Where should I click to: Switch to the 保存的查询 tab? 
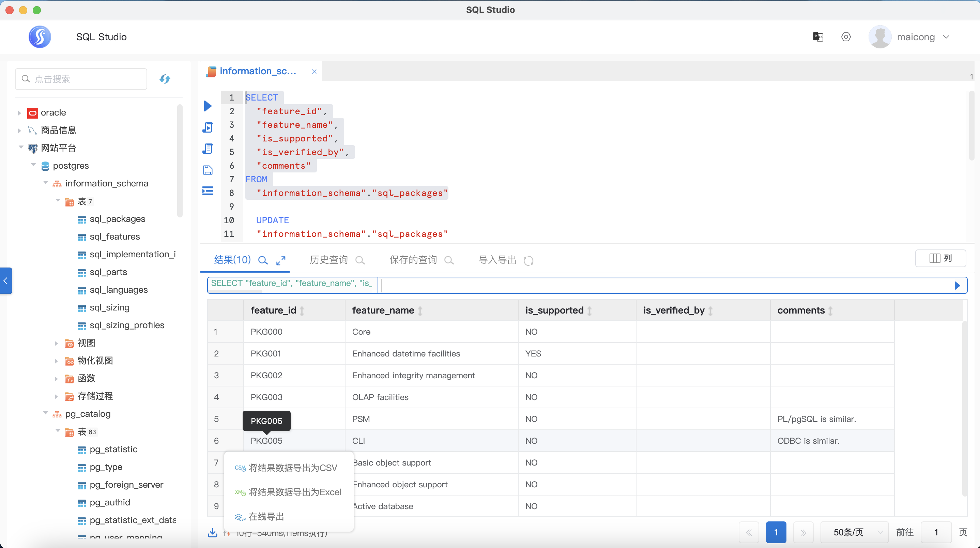(413, 260)
